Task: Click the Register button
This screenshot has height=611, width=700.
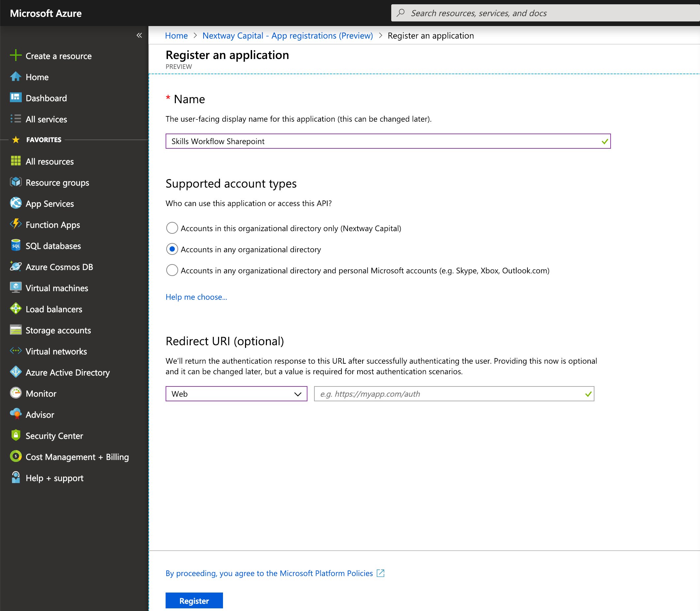Action: 194,601
